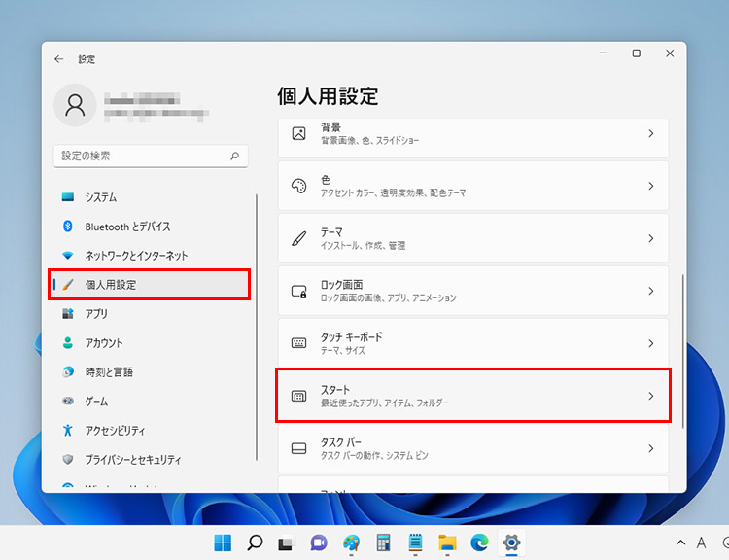The width and height of the screenshot is (729, 560).
Task: Open the Windows Start button on taskbar
Action: 224,542
